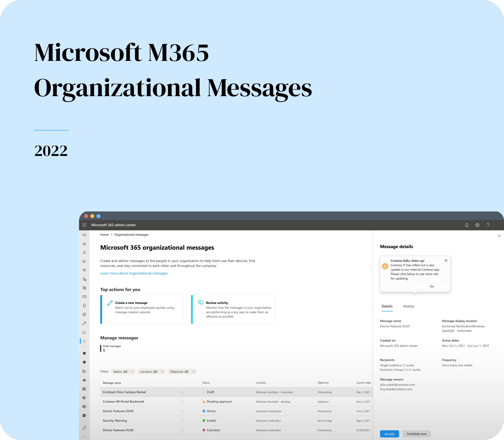
Task: Click Customize navigation pencil icon in sidebar
Action: coord(84,428)
